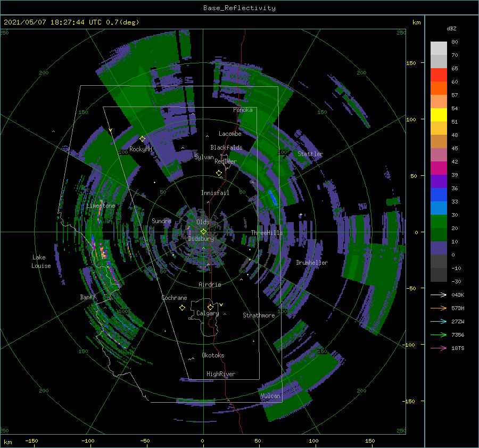479x448 pixels.
Task: Click the slate purple 0–10 dBZ swatch
Action: pyautogui.click(x=439, y=248)
